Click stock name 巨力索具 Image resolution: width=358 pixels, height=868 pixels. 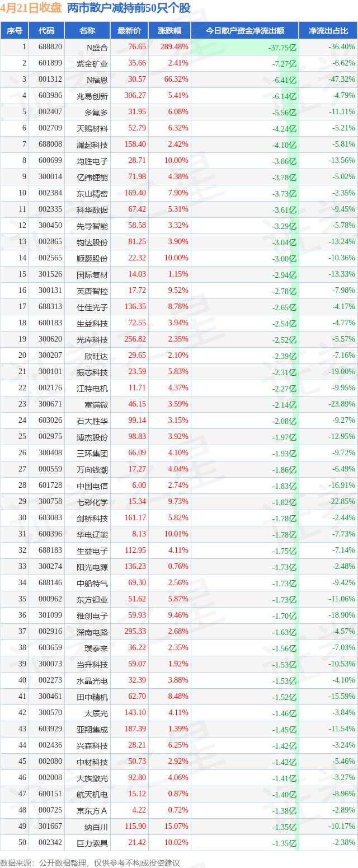(92, 843)
